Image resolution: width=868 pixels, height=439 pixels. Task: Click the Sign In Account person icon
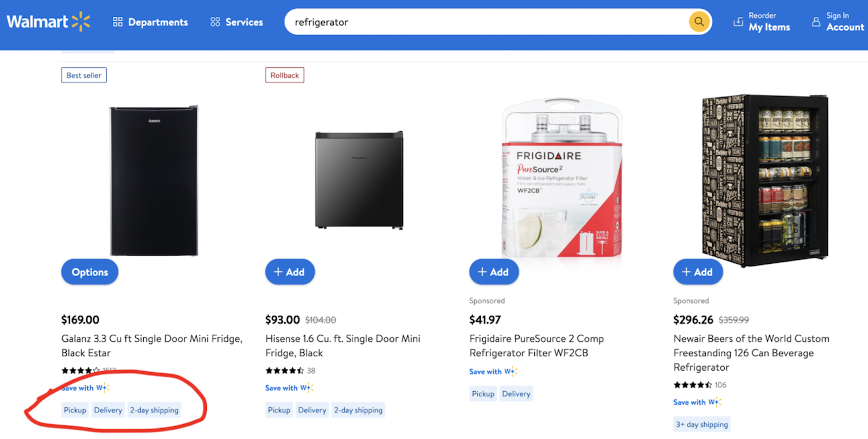[x=816, y=22]
